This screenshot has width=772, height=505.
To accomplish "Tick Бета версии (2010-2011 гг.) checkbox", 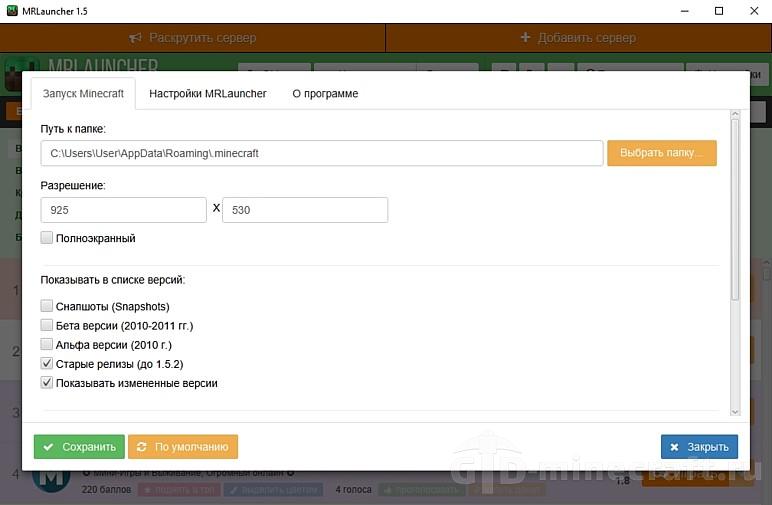I will coord(47,325).
